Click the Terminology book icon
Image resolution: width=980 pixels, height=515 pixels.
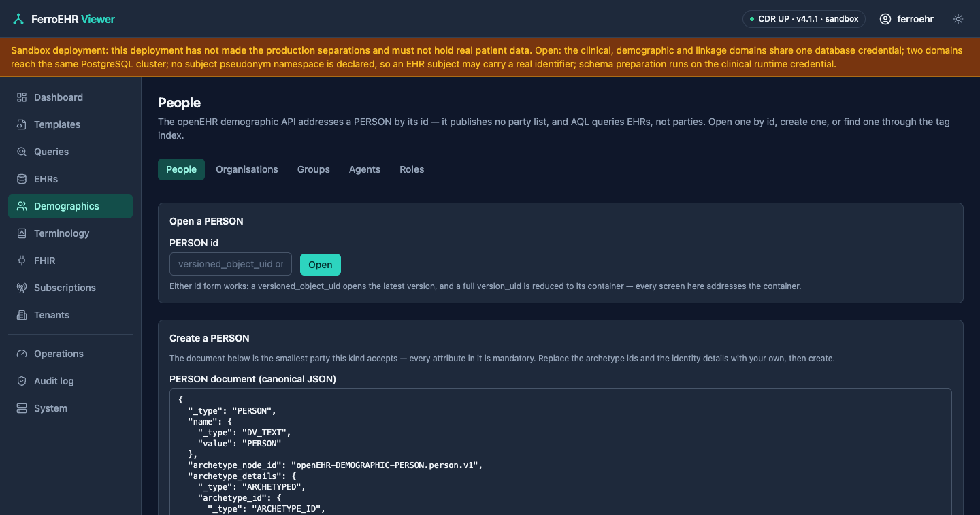coord(22,233)
